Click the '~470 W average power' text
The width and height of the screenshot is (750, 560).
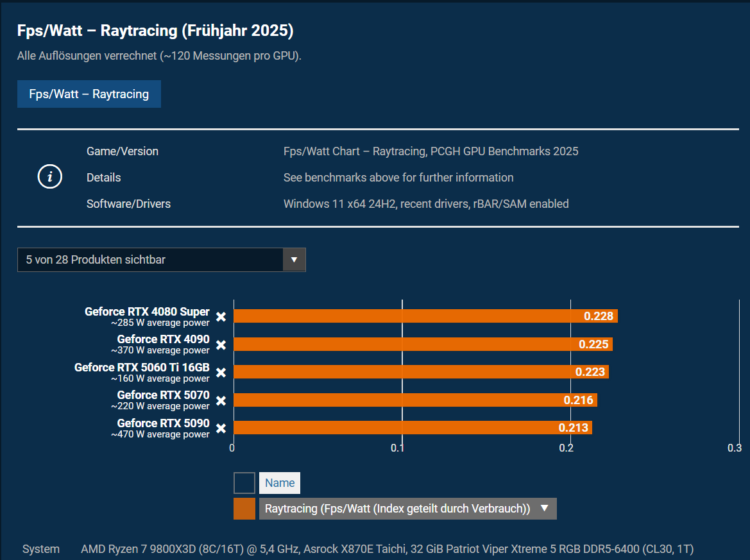tap(160, 435)
